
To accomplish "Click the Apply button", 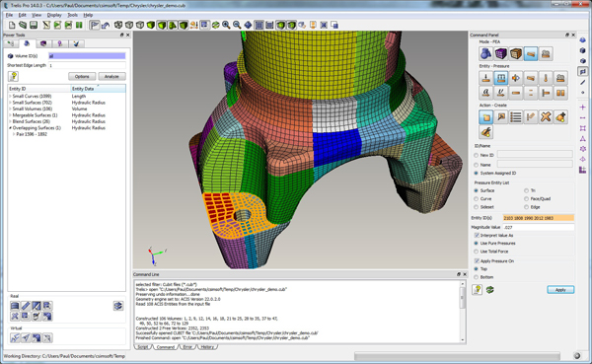I will click(x=560, y=290).
